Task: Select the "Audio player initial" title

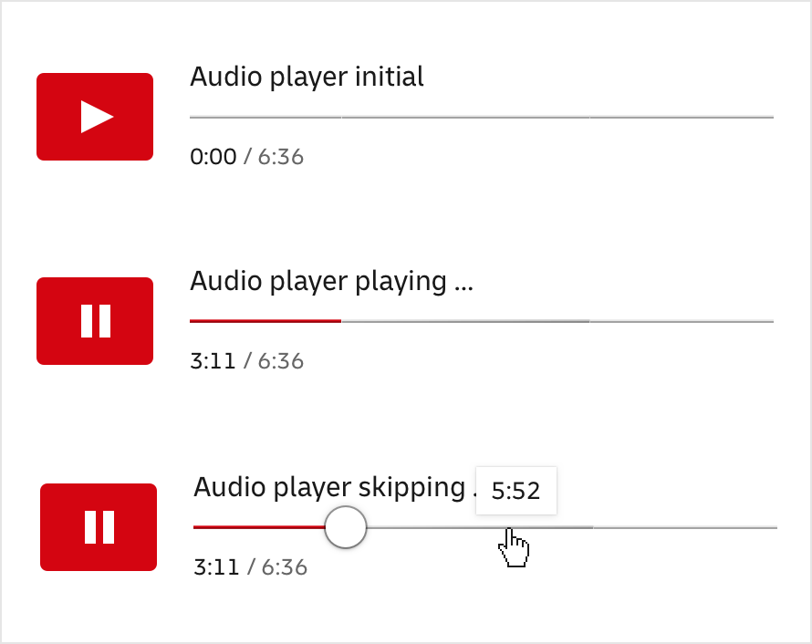Action: point(307,78)
